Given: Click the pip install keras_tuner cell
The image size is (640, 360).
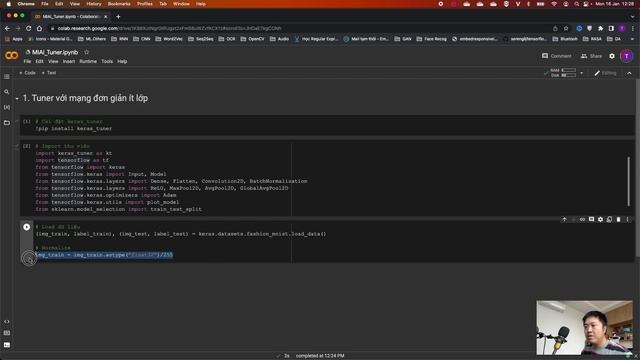Looking at the screenshot, I should [x=327, y=125].
